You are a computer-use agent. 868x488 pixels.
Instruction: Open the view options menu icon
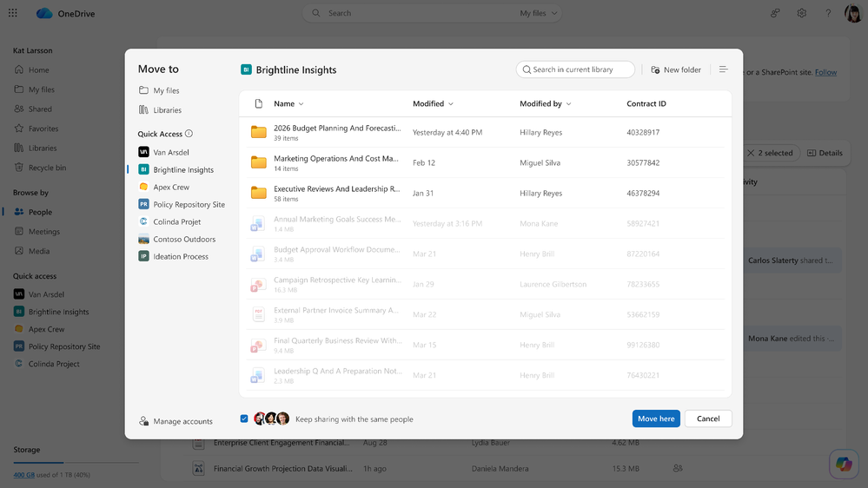coord(723,69)
